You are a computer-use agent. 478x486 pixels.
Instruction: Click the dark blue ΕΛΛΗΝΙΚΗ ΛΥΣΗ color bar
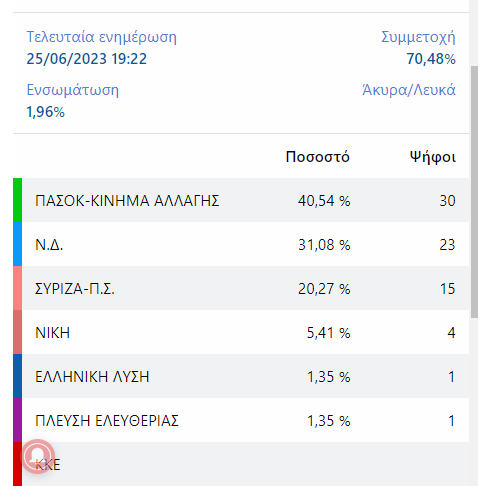click(17, 376)
